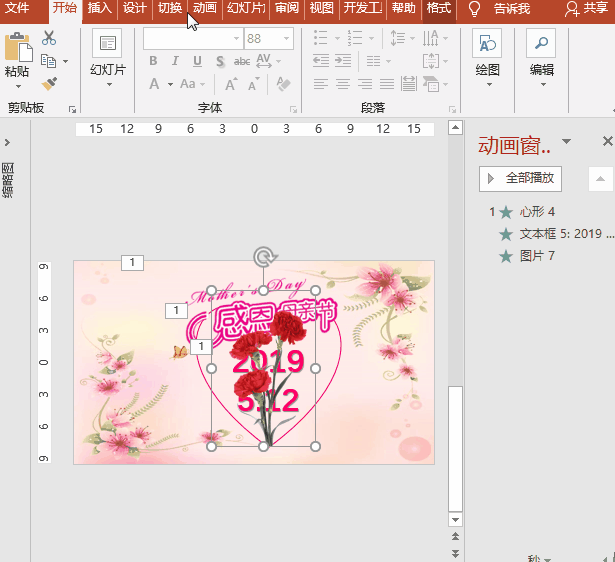Click the Change Case Aa button
Screen dimensions: 615x562
tap(187, 84)
